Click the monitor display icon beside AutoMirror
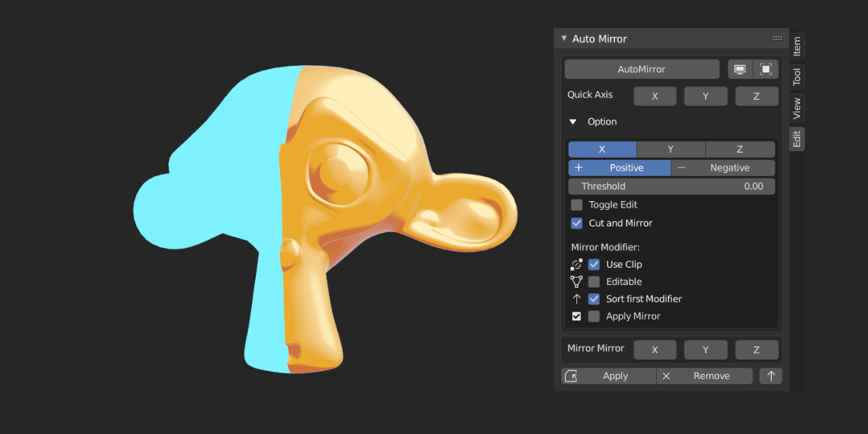 pyautogui.click(x=740, y=69)
